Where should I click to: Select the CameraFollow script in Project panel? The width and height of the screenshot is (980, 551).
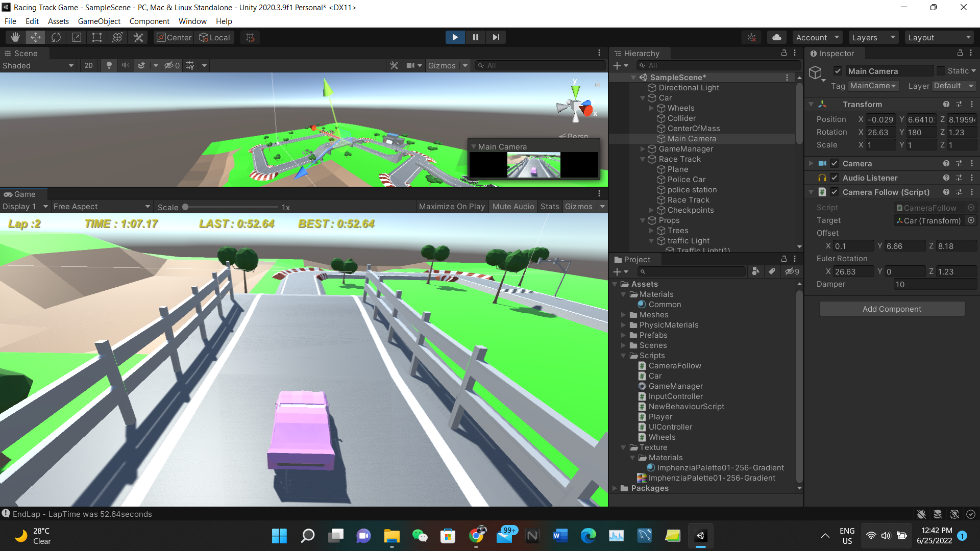[675, 365]
